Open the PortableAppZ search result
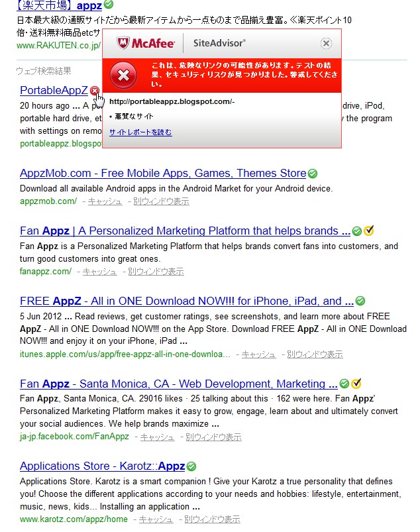The height and width of the screenshot is (532, 420). [54, 90]
